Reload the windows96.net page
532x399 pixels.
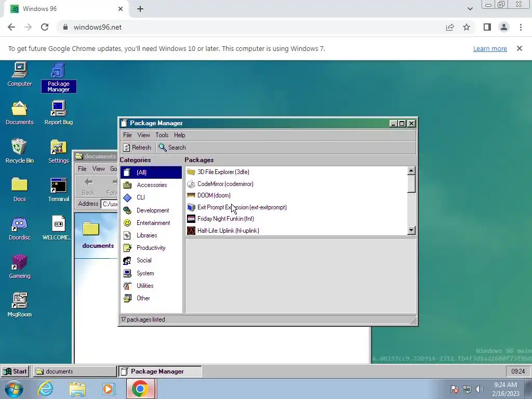tap(45, 27)
